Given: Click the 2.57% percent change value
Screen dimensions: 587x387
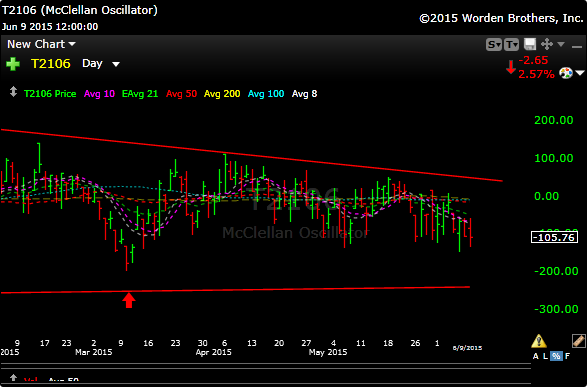Looking at the screenshot, I should coord(536,74).
